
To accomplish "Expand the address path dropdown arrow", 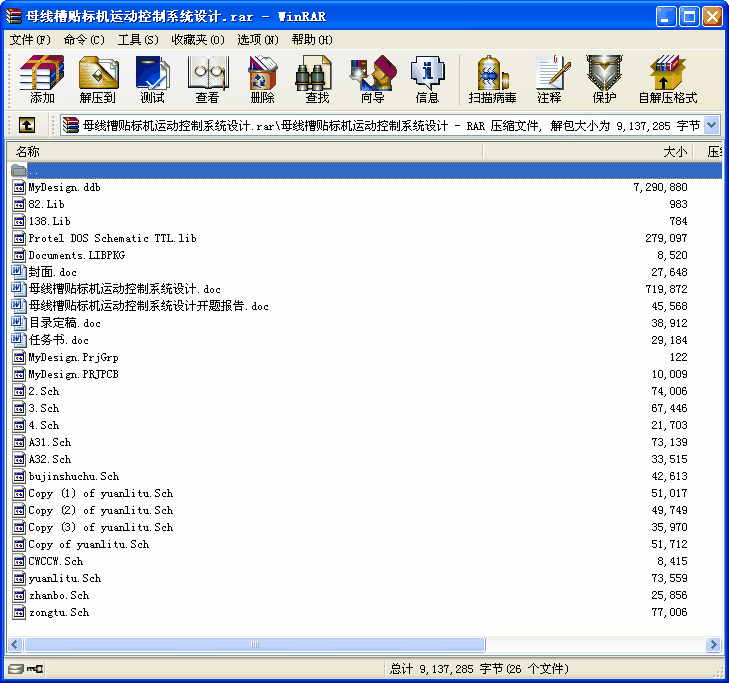I will point(712,125).
